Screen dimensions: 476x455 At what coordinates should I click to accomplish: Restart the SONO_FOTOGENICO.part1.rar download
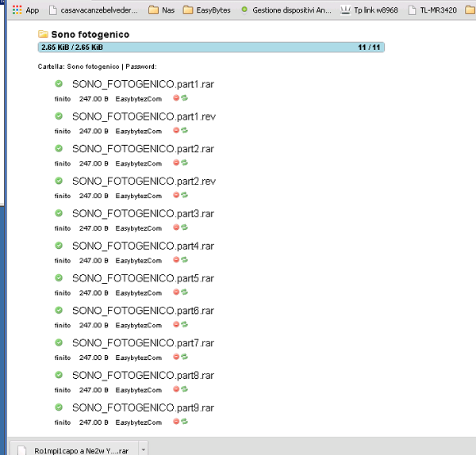point(184,98)
